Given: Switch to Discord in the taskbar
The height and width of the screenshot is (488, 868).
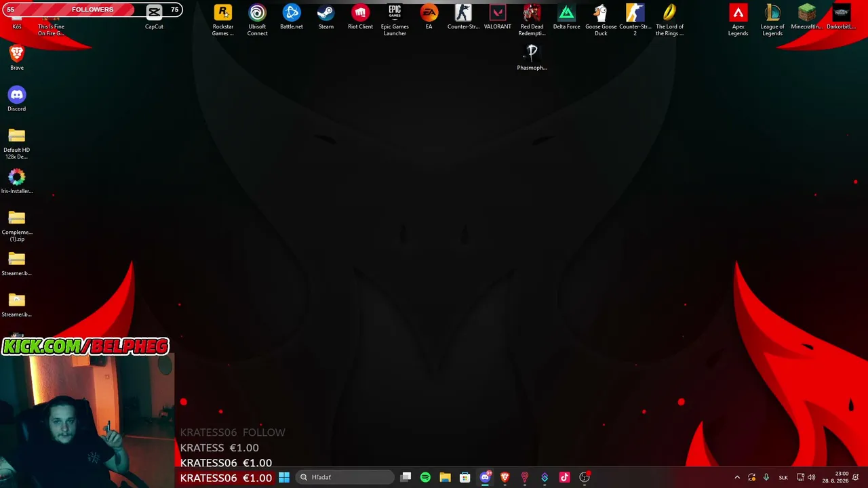Looking at the screenshot, I should (x=485, y=477).
